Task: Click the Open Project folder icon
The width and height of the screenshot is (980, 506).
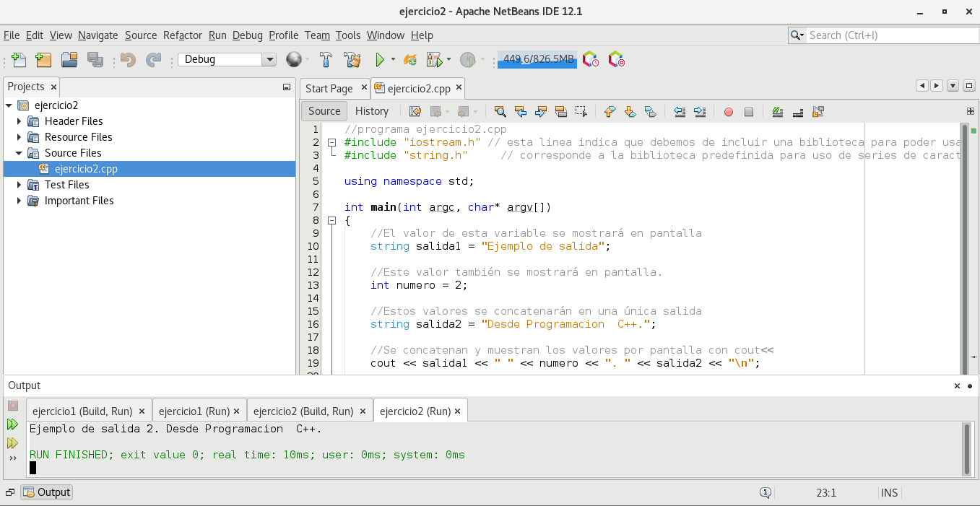Action: point(69,60)
